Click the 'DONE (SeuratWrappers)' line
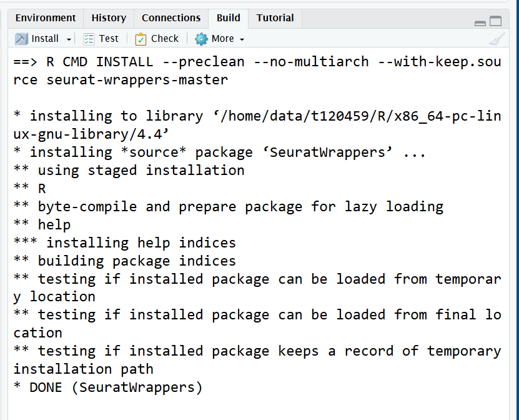The height and width of the screenshot is (420, 519). [108, 387]
